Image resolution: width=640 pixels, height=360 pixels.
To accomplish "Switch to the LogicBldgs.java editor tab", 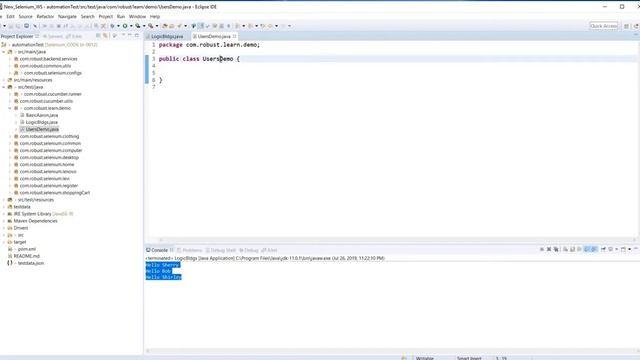I will [167, 36].
